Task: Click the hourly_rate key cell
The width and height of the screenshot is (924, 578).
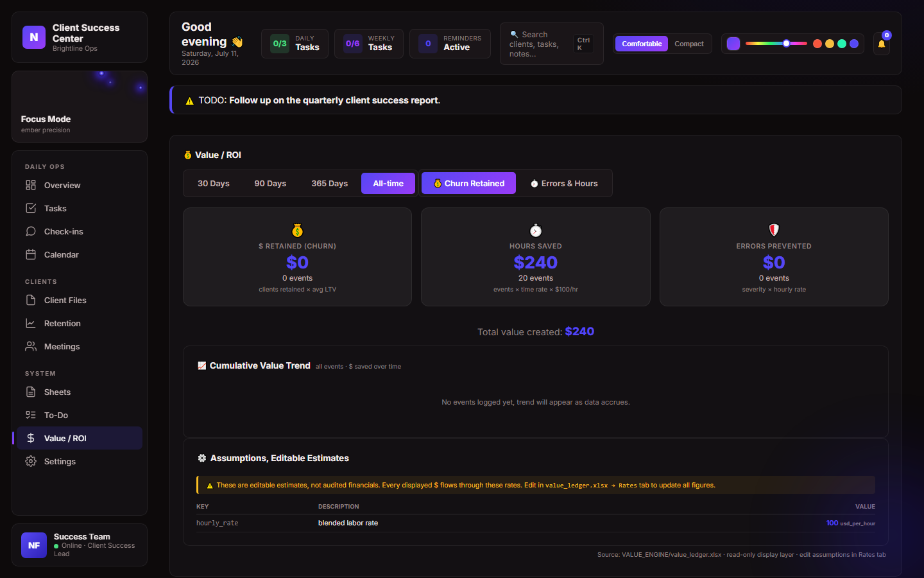Action: [217, 523]
